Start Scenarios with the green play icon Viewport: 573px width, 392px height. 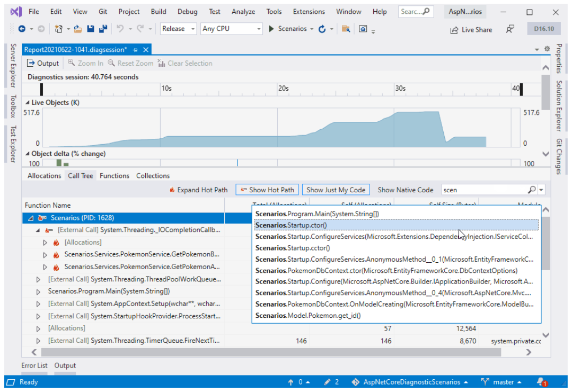(x=271, y=29)
